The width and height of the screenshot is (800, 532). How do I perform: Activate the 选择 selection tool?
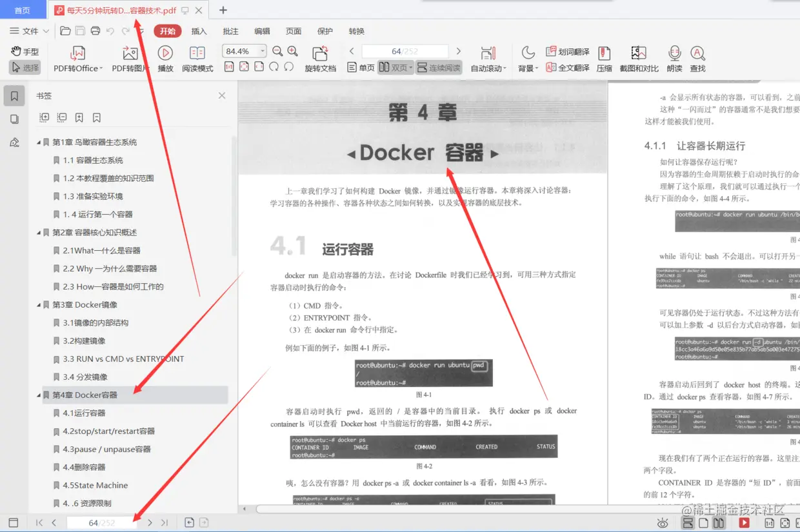[x=25, y=68]
